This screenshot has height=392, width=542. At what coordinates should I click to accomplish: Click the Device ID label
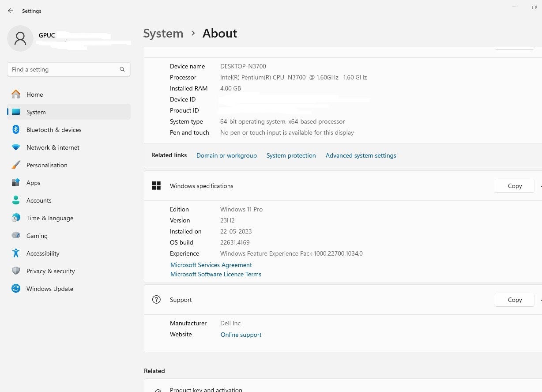point(183,99)
